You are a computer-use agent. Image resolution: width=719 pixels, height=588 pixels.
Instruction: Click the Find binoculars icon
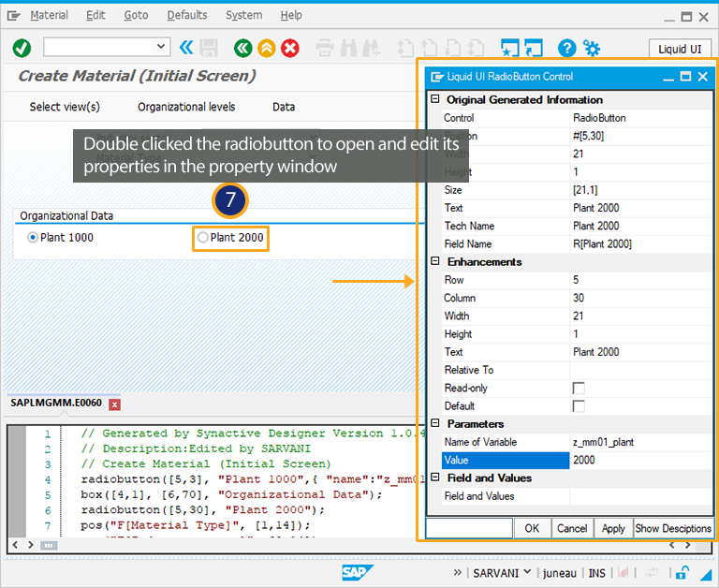click(349, 48)
